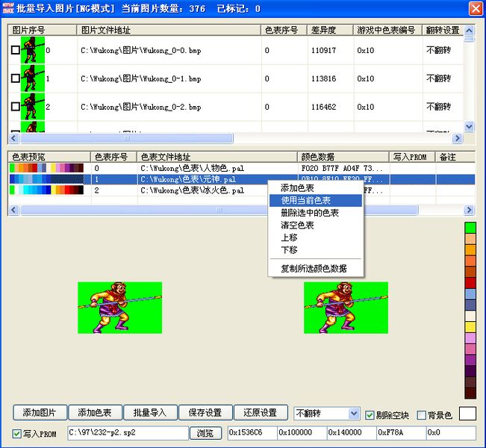
Task: Click the right monkey sprite preview image
Action: 346,308
